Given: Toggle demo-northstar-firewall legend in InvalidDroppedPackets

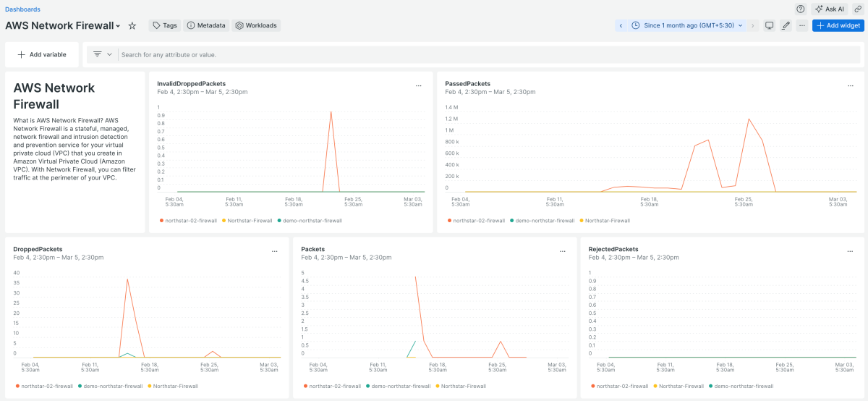Looking at the screenshot, I should (310, 221).
